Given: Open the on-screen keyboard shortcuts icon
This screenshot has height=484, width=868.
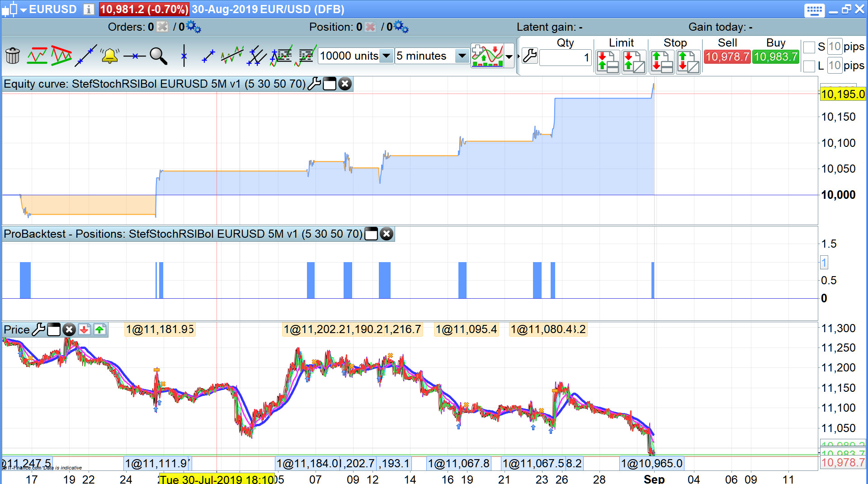Looking at the screenshot, I should [x=814, y=10].
